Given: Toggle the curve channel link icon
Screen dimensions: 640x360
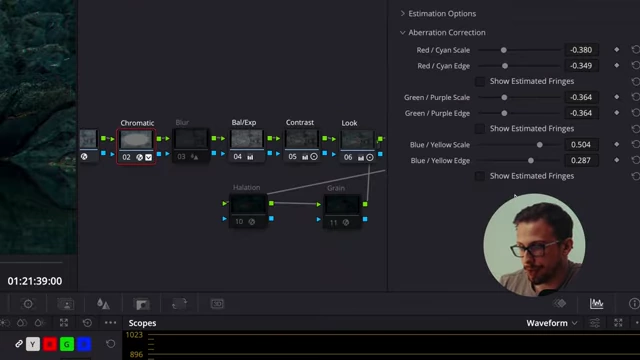Looking at the screenshot, I should click(x=18, y=344).
